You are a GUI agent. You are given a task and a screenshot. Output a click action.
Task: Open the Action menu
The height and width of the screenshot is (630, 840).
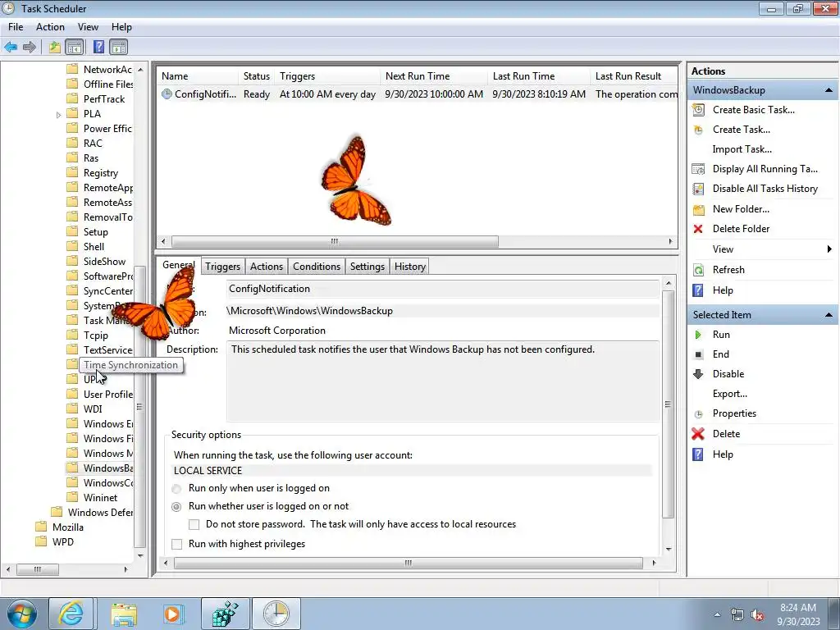(50, 27)
